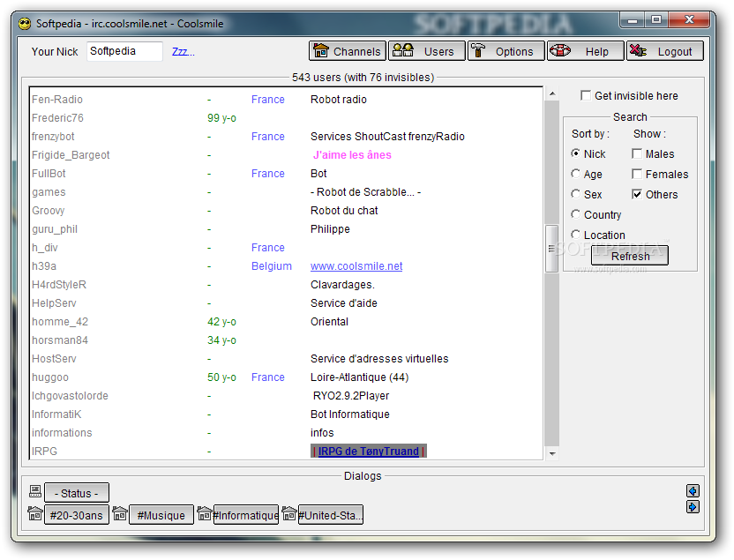Select user HelpServ in the list

(x=54, y=303)
